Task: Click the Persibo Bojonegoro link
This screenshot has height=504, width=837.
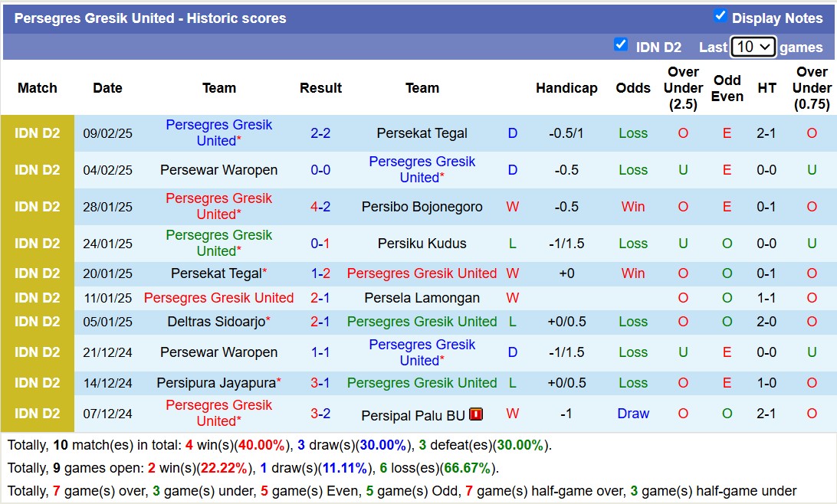Action: tap(422, 206)
